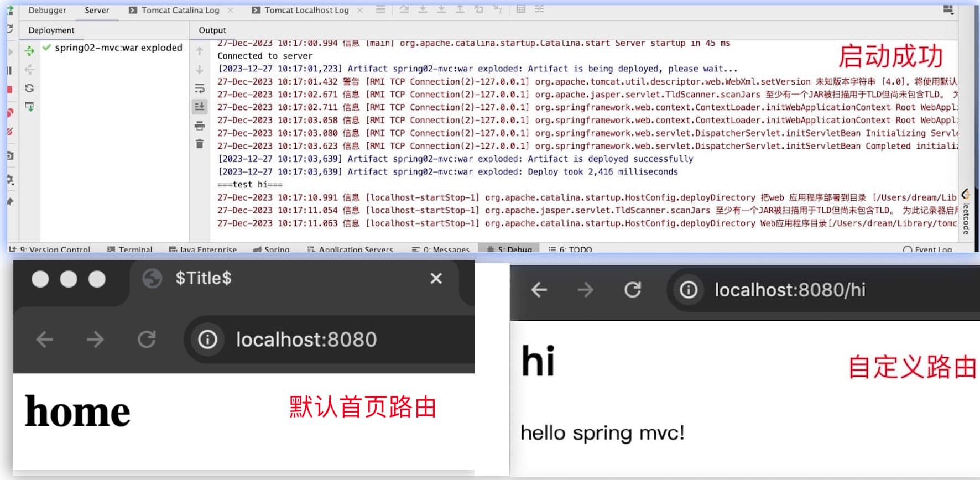Click Trace Current Stream Chain icon
980x480 pixels.
[540, 9]
